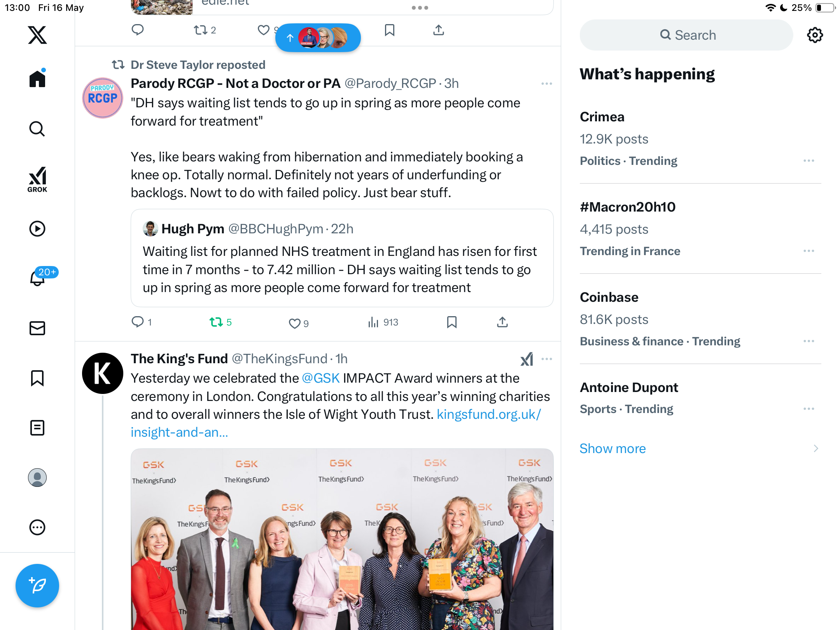Toggle bookmark on Parody RCGP post
The image size is (840, 630).
(452, 322)
